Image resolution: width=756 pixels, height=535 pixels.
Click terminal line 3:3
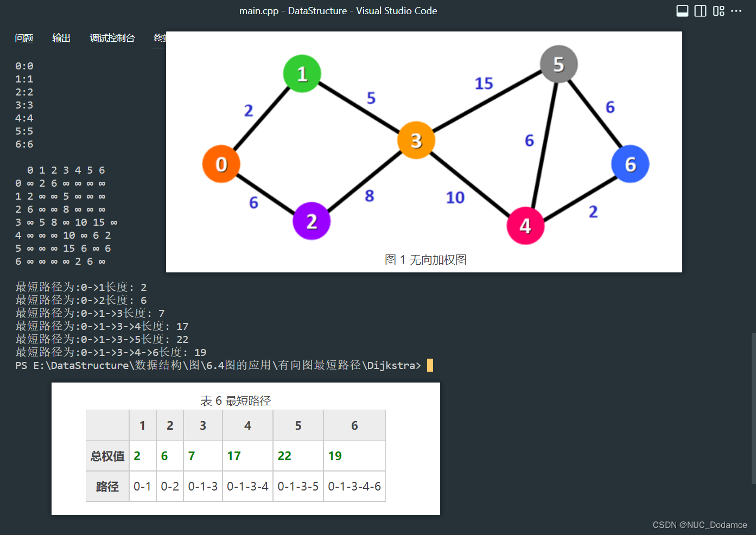point(24,105)
